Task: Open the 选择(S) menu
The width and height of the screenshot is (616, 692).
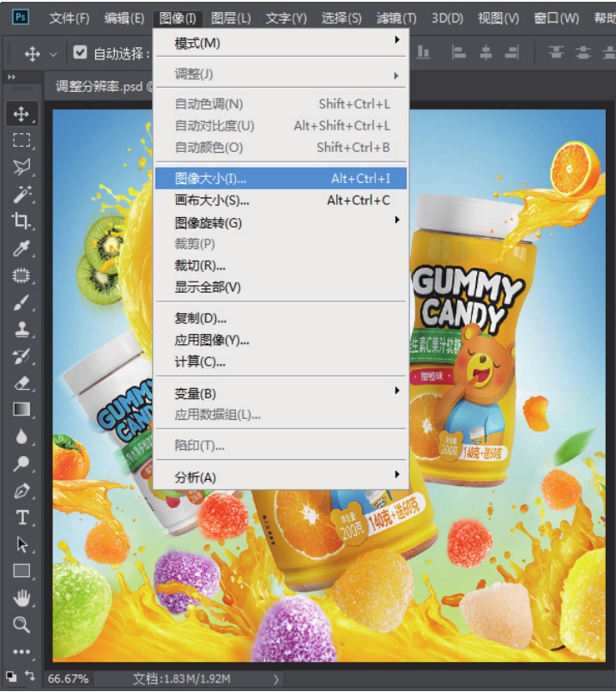Action: tap(341, 18)
